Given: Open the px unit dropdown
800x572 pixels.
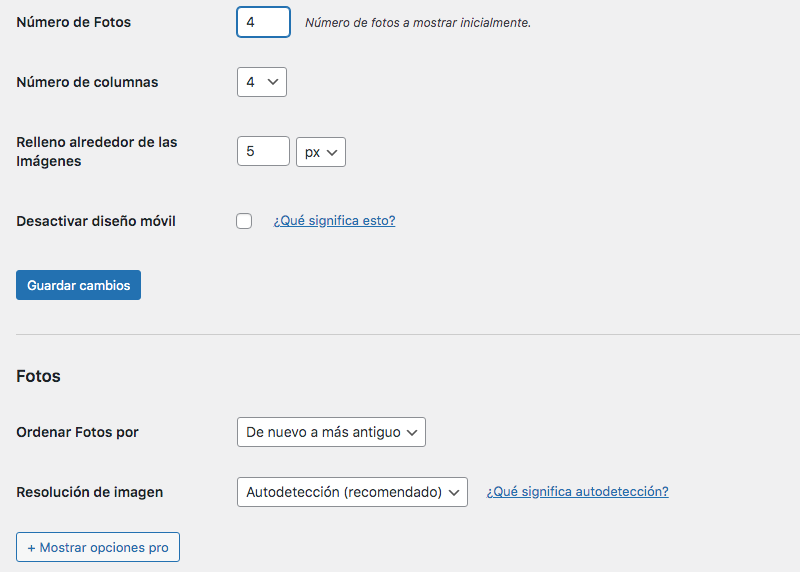Looking at the screenshot, I should 321,152.
